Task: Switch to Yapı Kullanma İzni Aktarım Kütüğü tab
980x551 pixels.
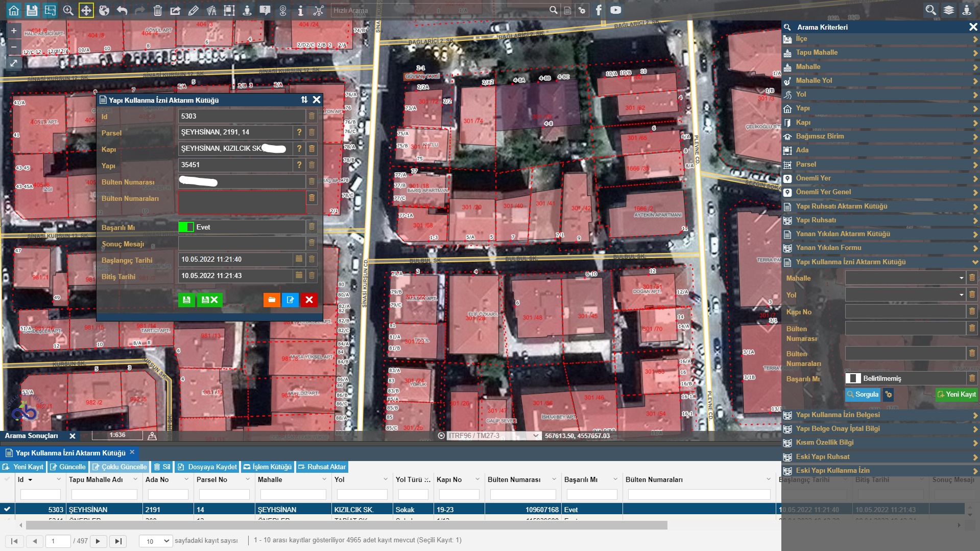Action: click(70, 453)
